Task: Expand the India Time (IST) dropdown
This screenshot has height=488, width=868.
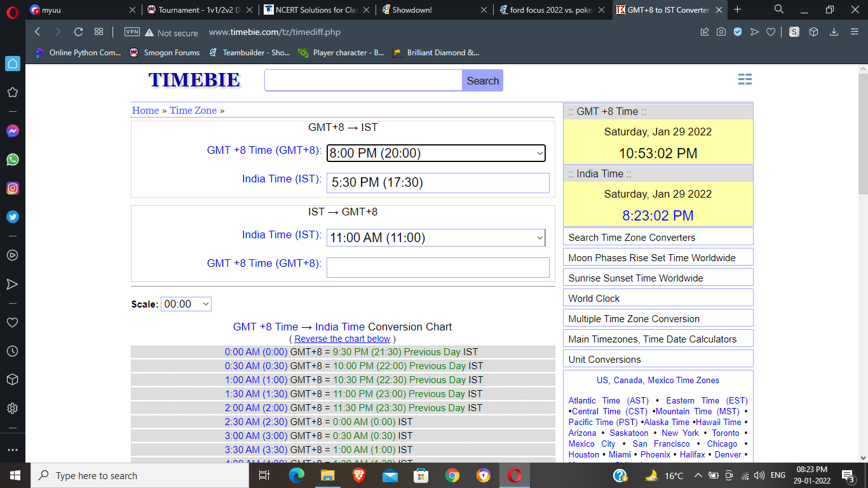Action: pyautogui.click(x=436, y=238)
